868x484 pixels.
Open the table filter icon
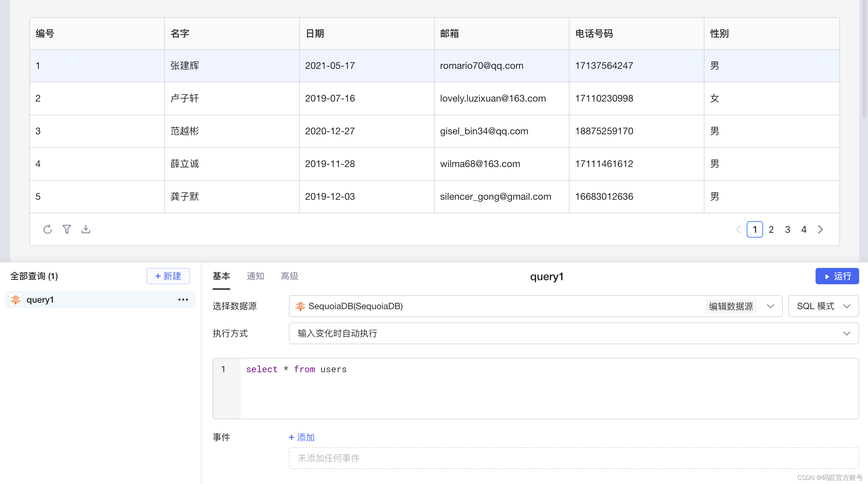pyautogui.click(x=67, y=229)
